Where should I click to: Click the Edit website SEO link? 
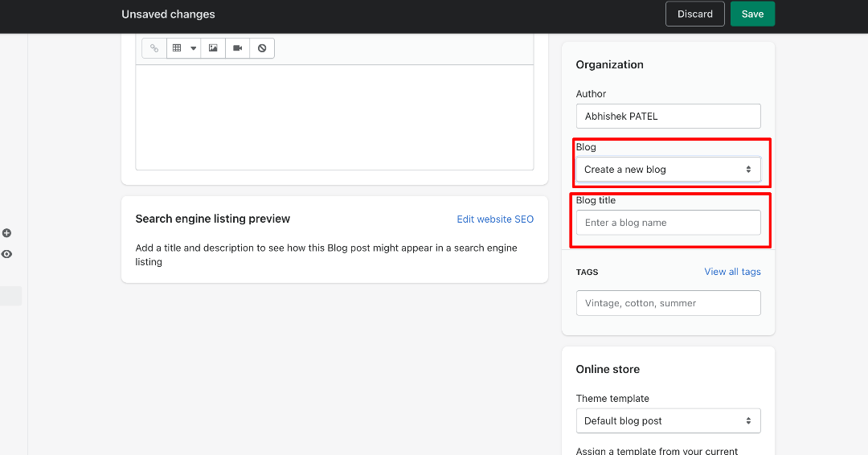495,219
